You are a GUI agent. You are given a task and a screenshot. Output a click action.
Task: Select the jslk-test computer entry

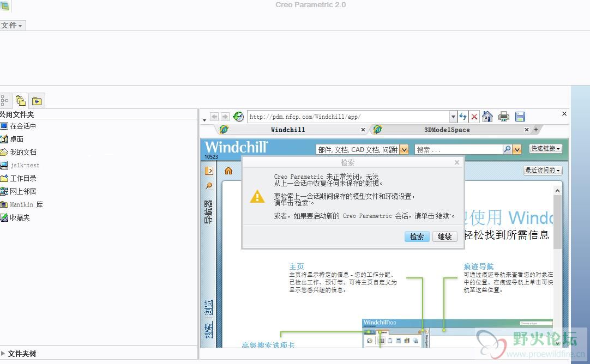20,165
